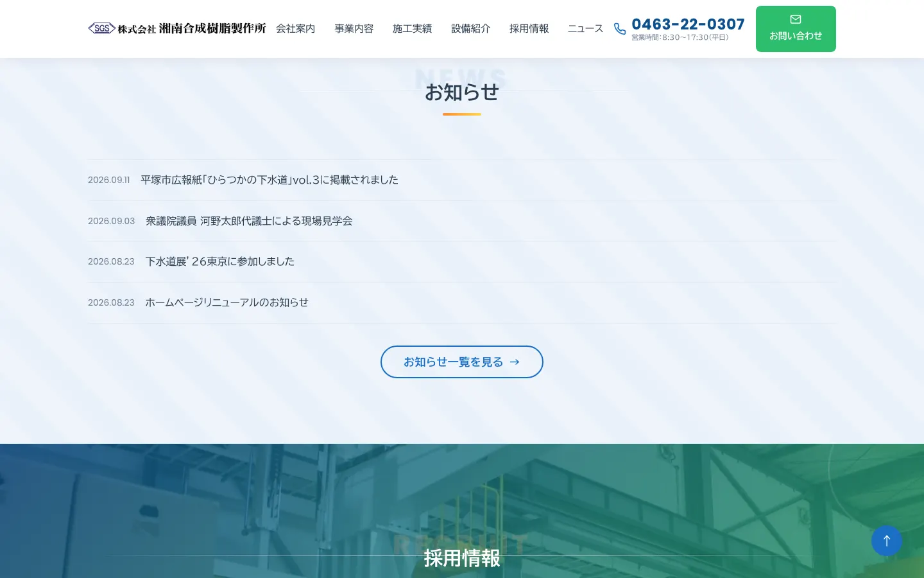This screenshot has height=578, width=924.
Task: Open the ニュース menu item
Action: (x=586, y=29)
